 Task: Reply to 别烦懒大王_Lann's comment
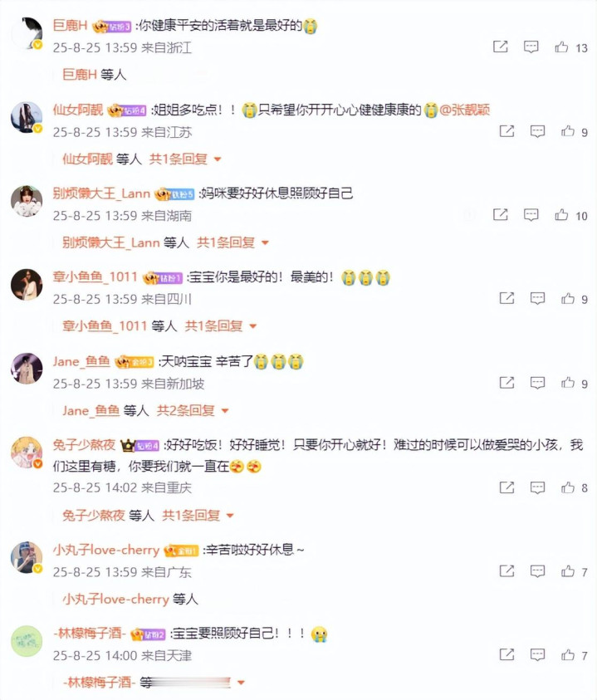tap(531, 215)
